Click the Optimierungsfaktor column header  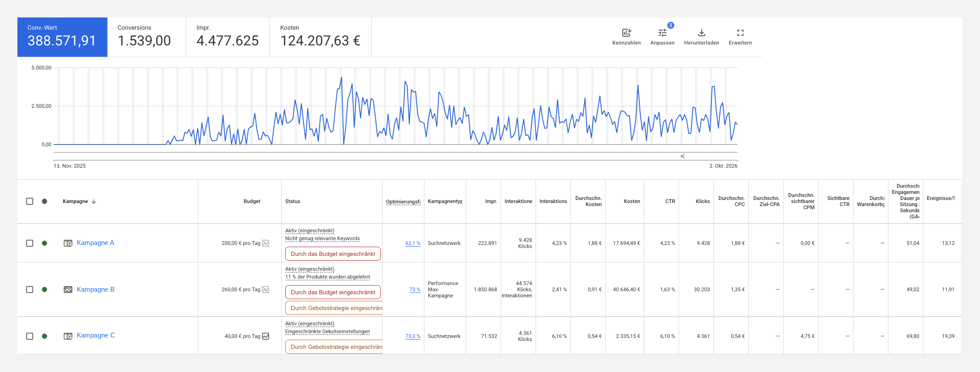click(x=403, y=202)
